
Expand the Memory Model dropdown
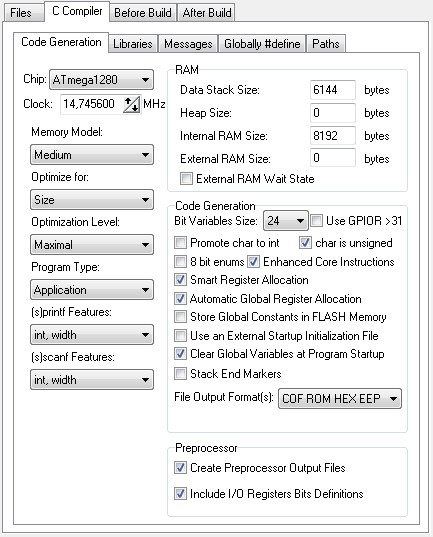point(92,155)
